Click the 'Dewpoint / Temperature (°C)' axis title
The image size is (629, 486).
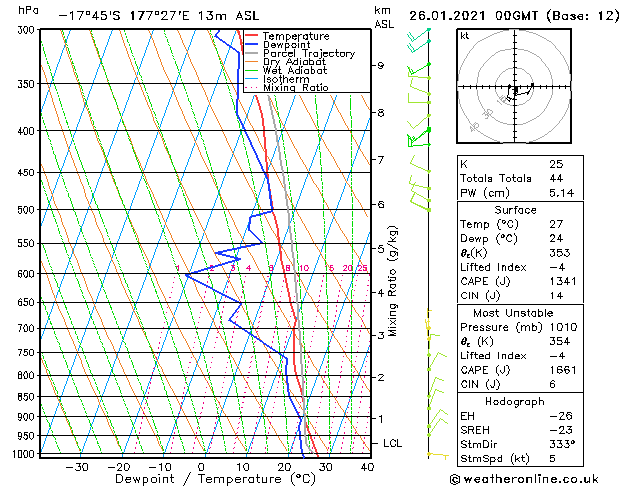[215, 479]
